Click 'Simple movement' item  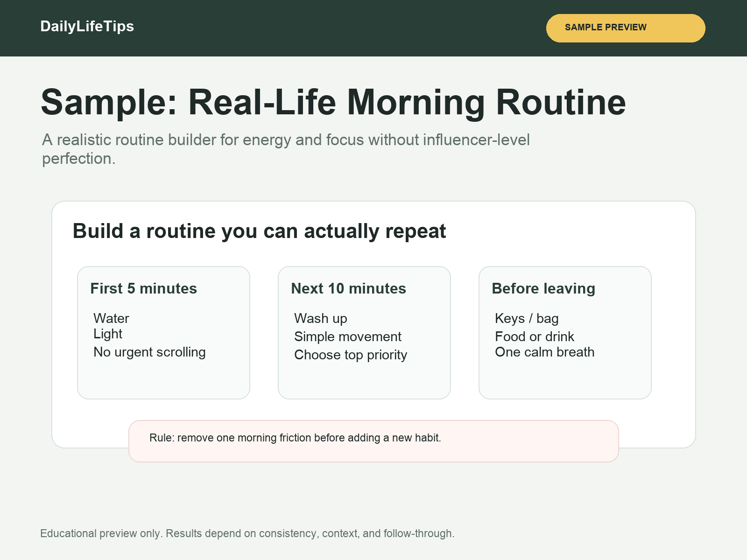pyautogui.click(x=348, y=336)
